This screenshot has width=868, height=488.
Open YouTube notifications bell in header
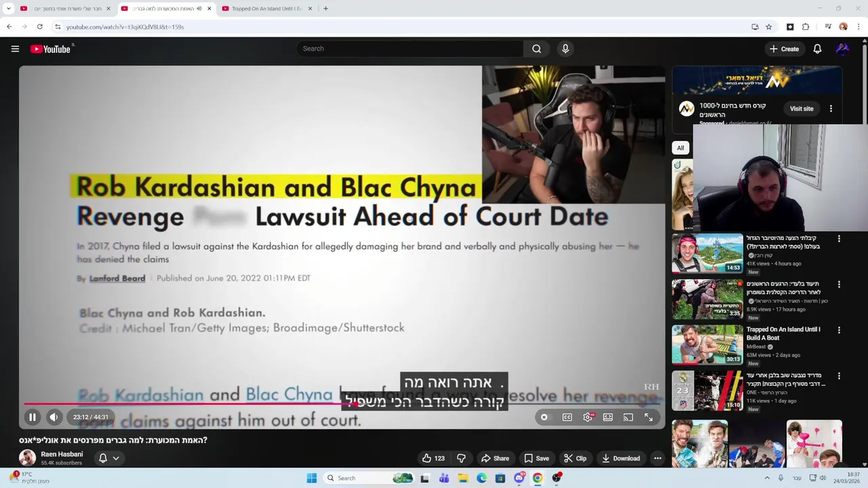click(817, 49)
